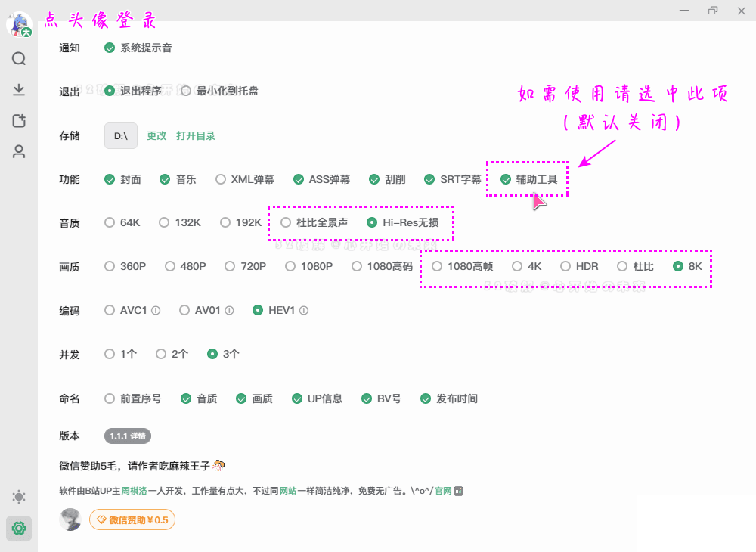Toggle the theme brightness icon
756x552 pixels.
pyautogui.click(x=19, y=497)
